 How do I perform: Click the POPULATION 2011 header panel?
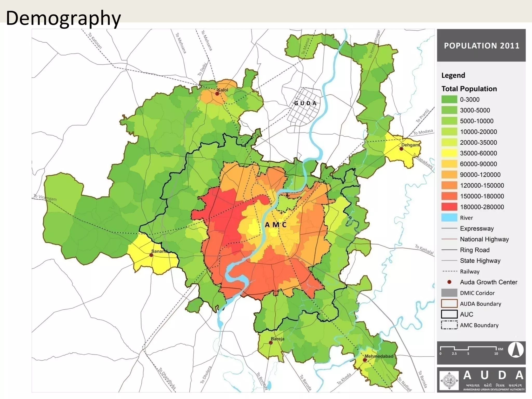(x=481, y=46)
